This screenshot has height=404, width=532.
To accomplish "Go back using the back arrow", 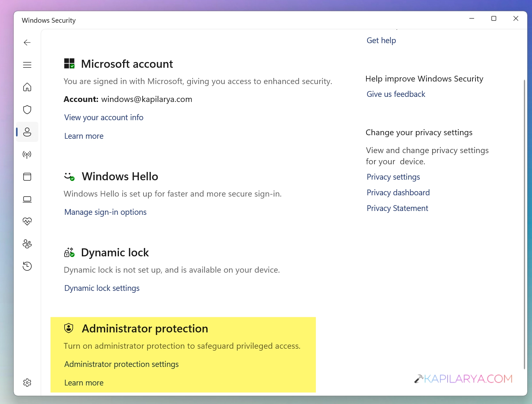I will 27,43.
